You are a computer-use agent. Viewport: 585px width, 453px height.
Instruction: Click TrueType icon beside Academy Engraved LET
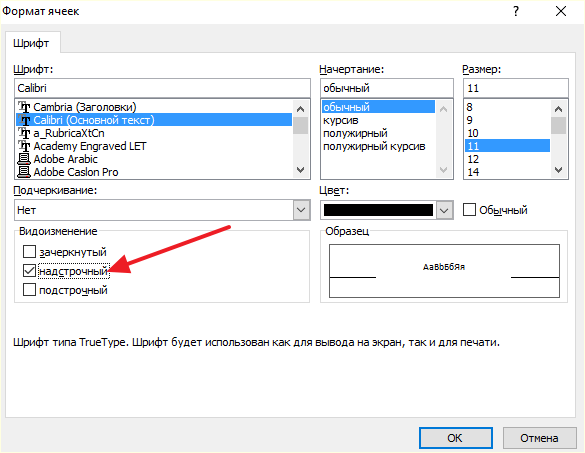click(x=24, y=146)
